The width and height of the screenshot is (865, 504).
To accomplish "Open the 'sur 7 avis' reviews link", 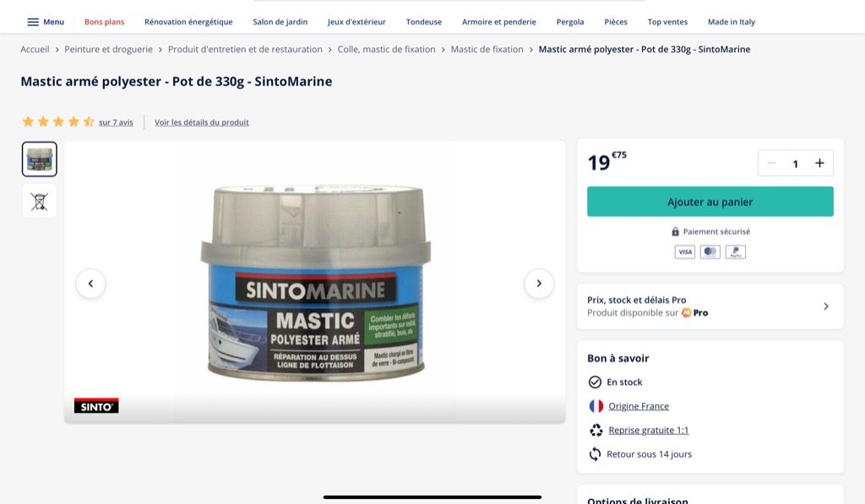I will tap(116, 122).
